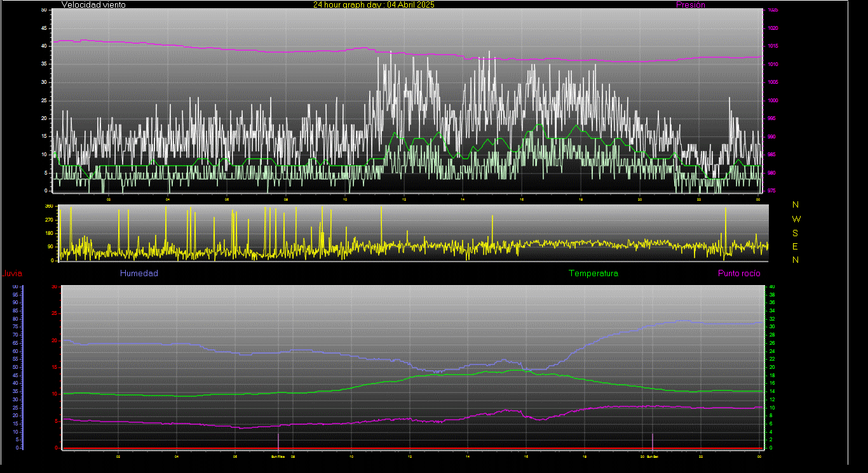Select the Sun Set vertical marker line
The height and width of the screenshot is (473, 868).
(x=653, y=441)
